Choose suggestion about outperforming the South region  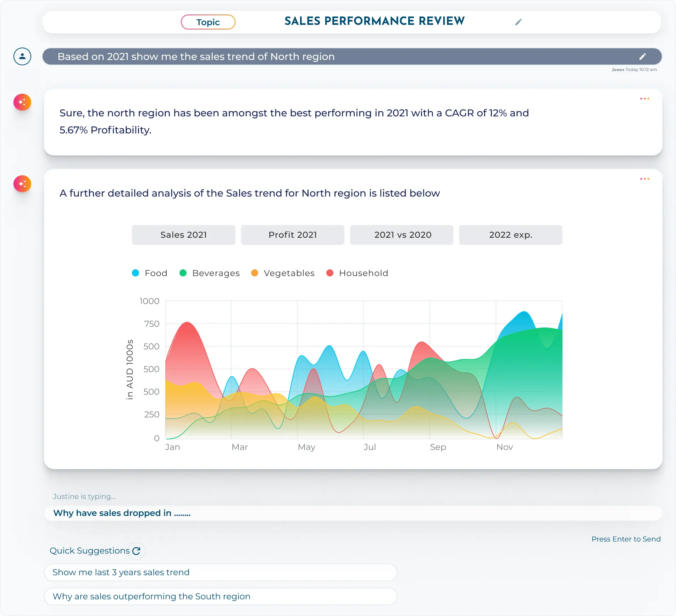pyautogui.click(x=220, y=596)
